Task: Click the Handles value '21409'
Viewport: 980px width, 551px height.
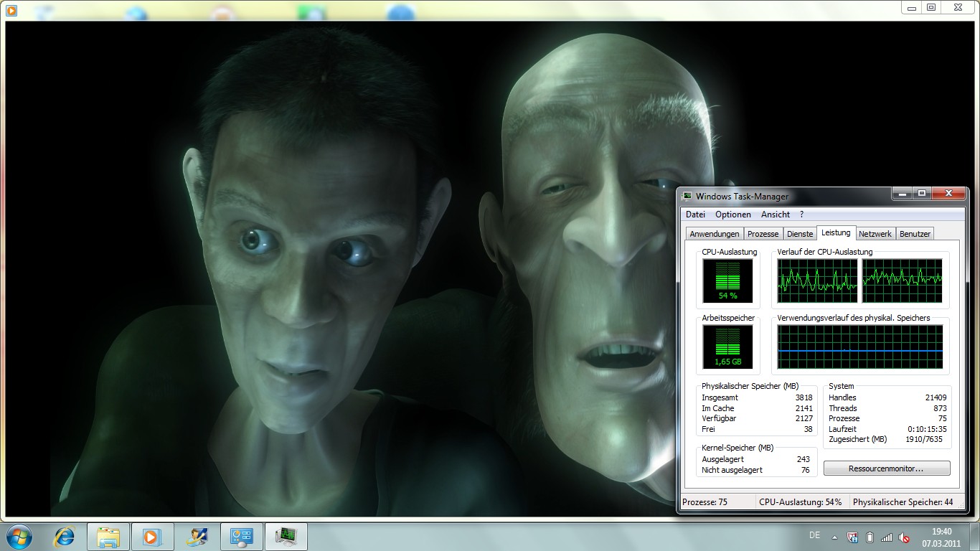Action: 936,397
